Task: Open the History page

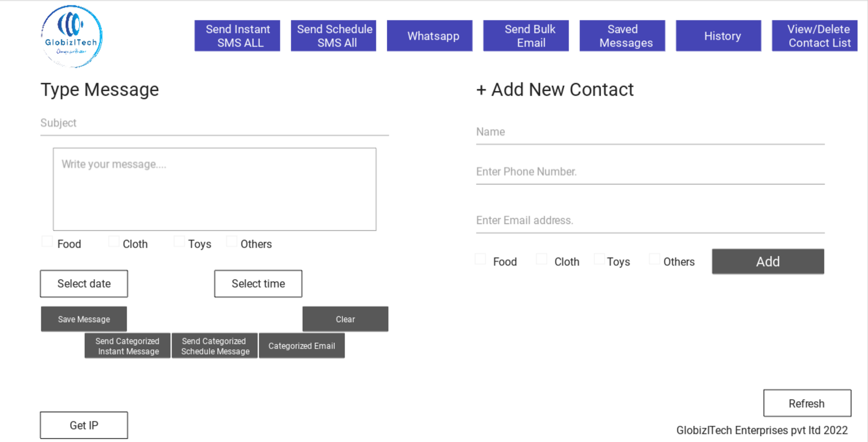Action: (x=718, y=36)
